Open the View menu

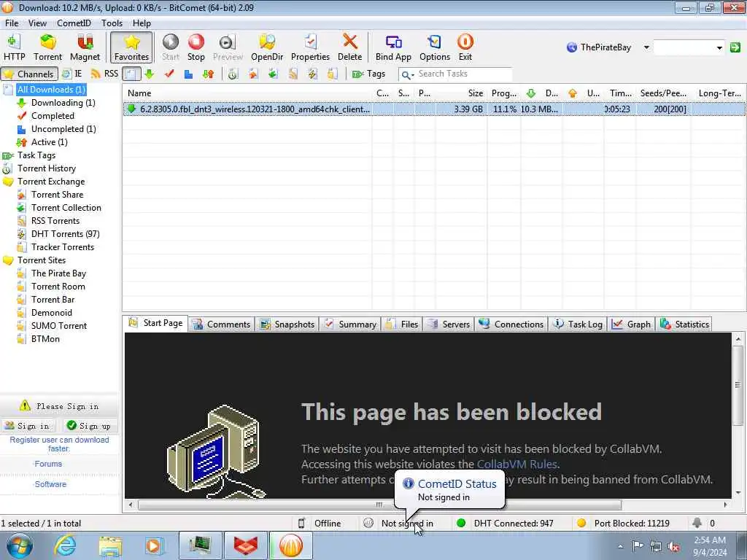pyautogui.click(x=37, y=23)
